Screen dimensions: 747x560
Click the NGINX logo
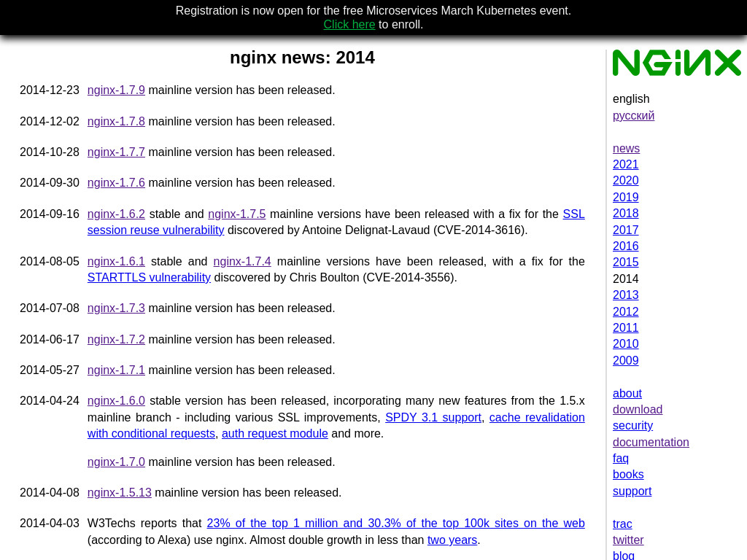tap(676, 63)
